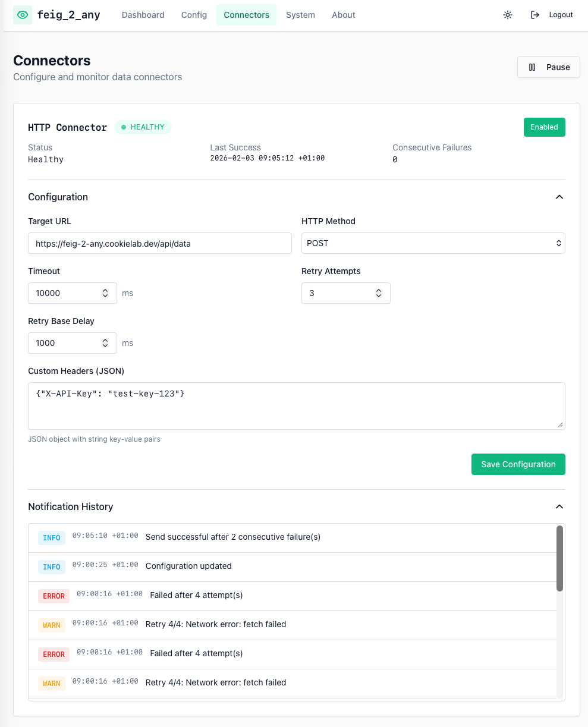Click the Logout arrow icon
This screenshot has width=588, height=727.
tap(535, 15)
